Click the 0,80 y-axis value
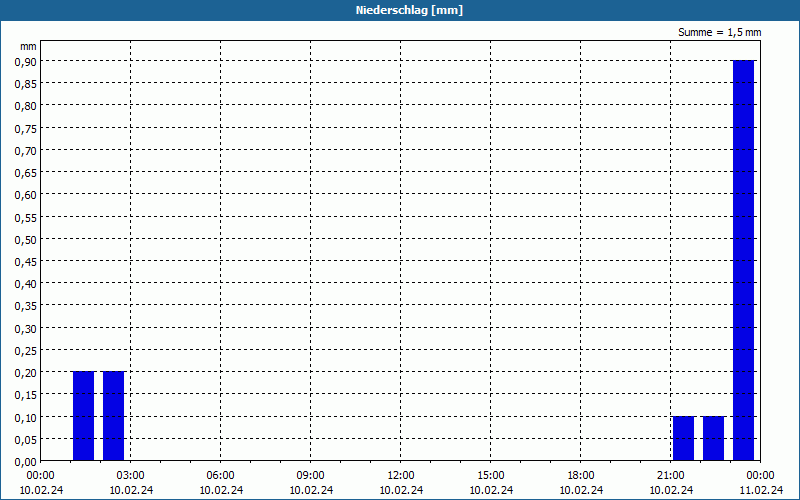This screenshot has height=500, width=800. (x=26, y=106)
